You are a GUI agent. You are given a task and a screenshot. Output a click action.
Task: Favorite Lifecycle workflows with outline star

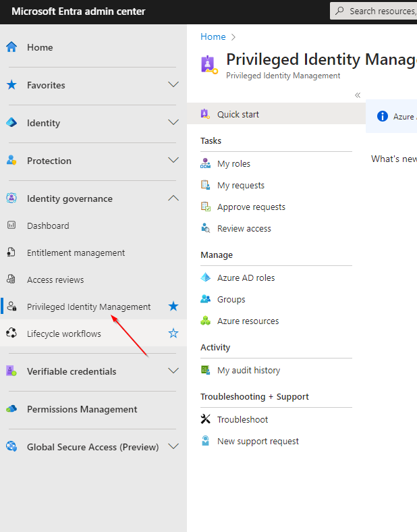pyautogui.click(x=173, y=334)
